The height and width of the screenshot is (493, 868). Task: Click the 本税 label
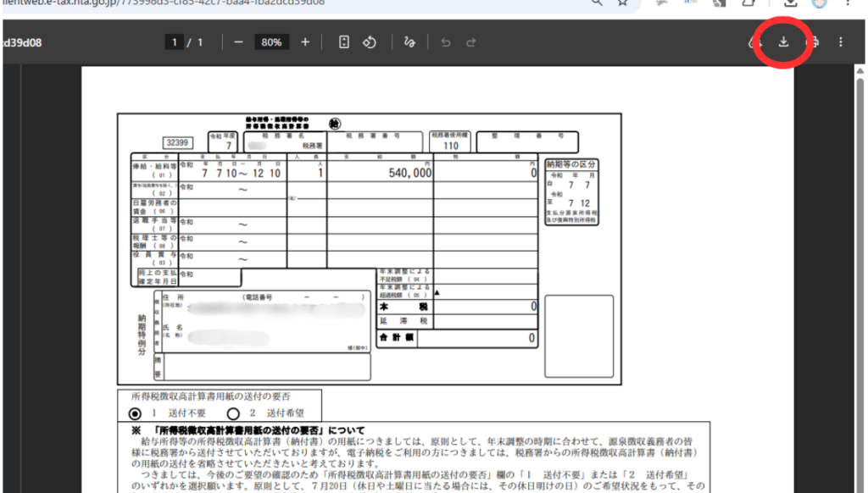(403, 307)
